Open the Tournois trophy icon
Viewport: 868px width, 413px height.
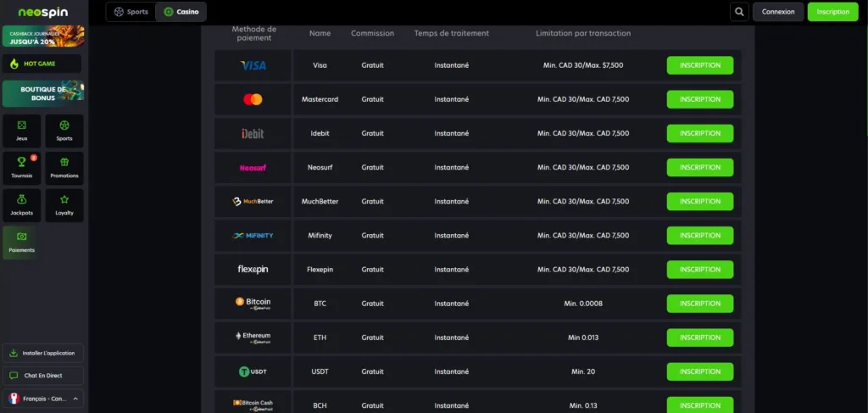coord(22,162)
